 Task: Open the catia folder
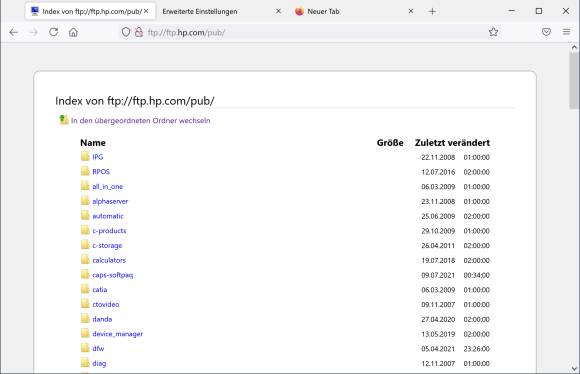click(100, 290)
